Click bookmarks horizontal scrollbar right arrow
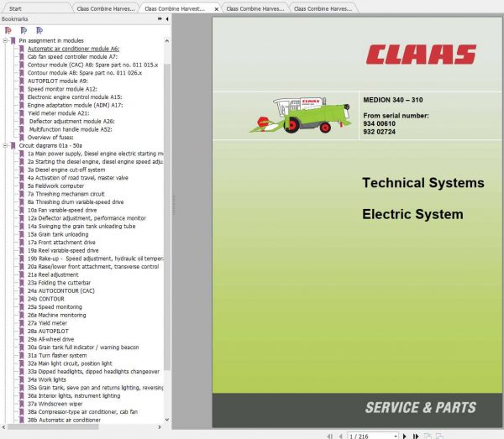 tap(160, 426)
